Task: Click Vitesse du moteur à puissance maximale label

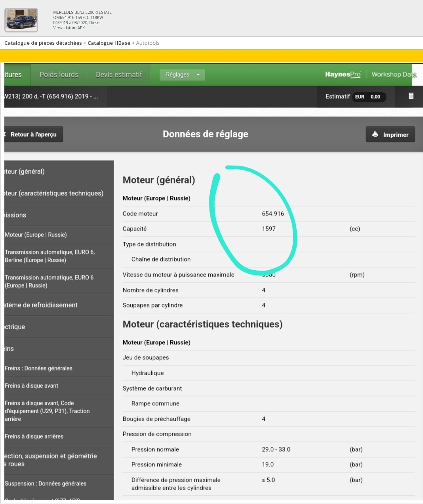Action: 179,275
